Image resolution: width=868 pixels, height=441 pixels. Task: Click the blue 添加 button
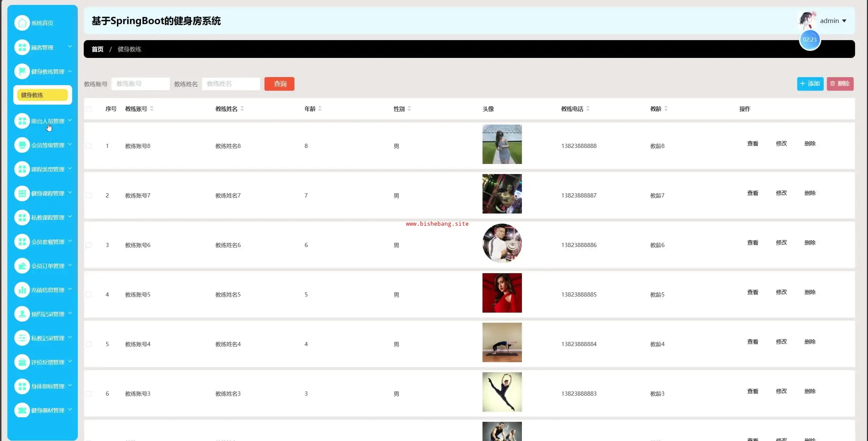point(810,84)
